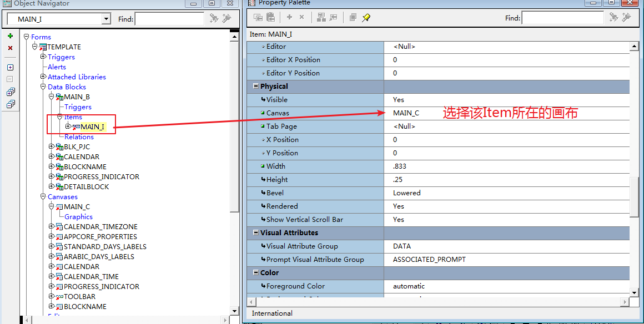Click the TEMPLATE form module icon
This screenshot has width=644, height=324.
43,47
